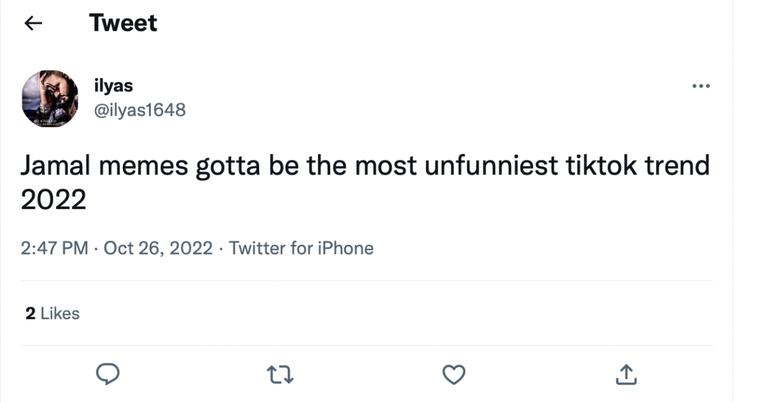Image resolution: width=768 pixels, height=402 pixels.
Task: Click the "Oct 26, 2022" date
Action: coord(158,248)
